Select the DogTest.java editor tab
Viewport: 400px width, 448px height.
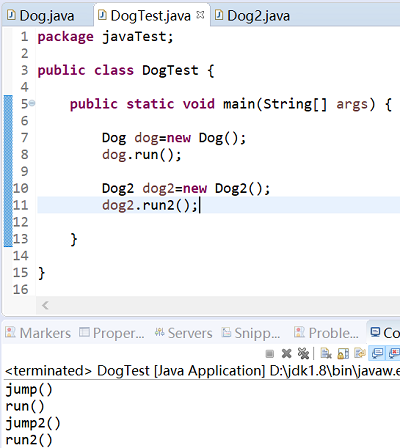(x=151, y=16)
